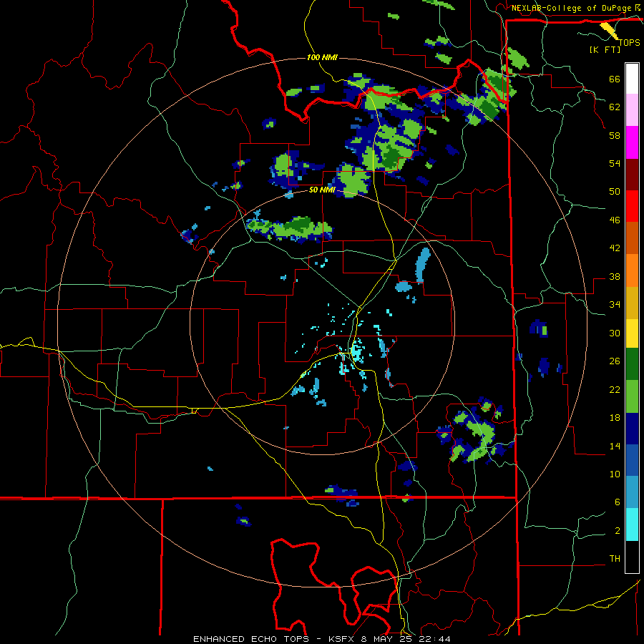
Task: Click the TOPS legend title
Action: 629,42
